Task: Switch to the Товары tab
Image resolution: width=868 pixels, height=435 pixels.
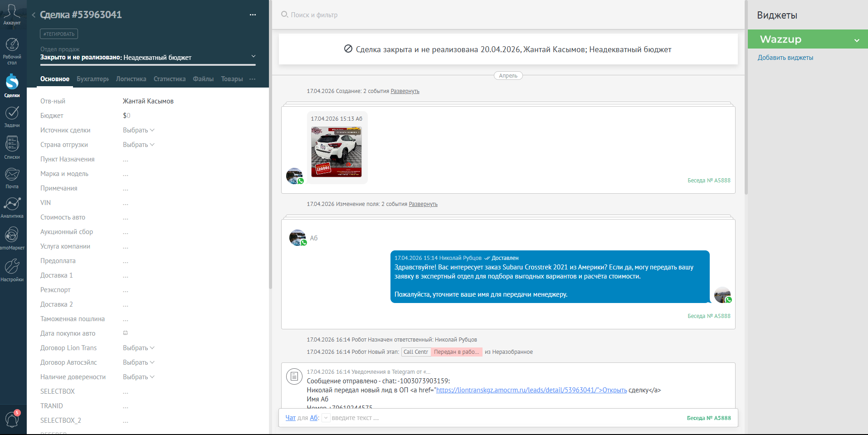Action: pos(232,79)
